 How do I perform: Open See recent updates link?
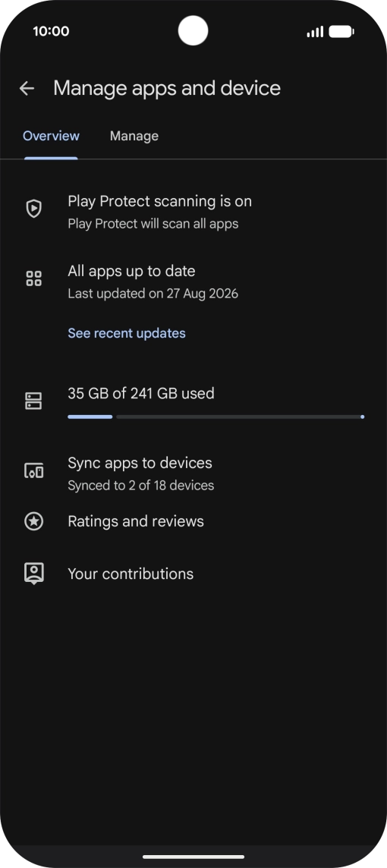[x=127, y=332]
